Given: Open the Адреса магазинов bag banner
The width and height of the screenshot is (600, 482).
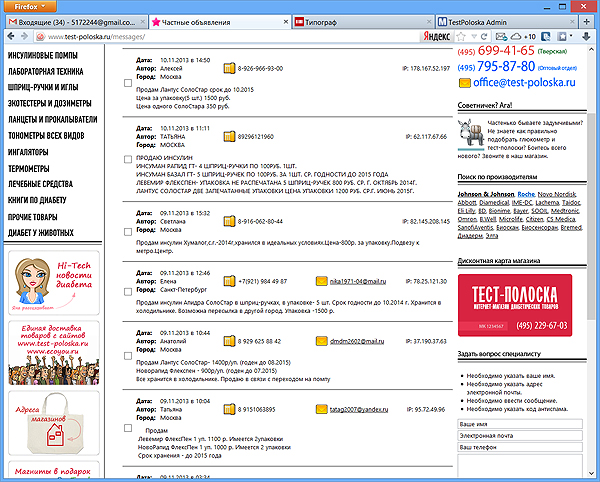Looking at the screenshot, I should 54,423.
